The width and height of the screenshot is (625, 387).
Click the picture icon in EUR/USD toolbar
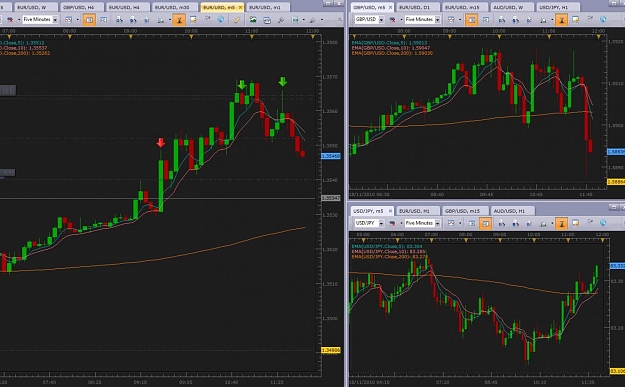(x=253, y=20)
